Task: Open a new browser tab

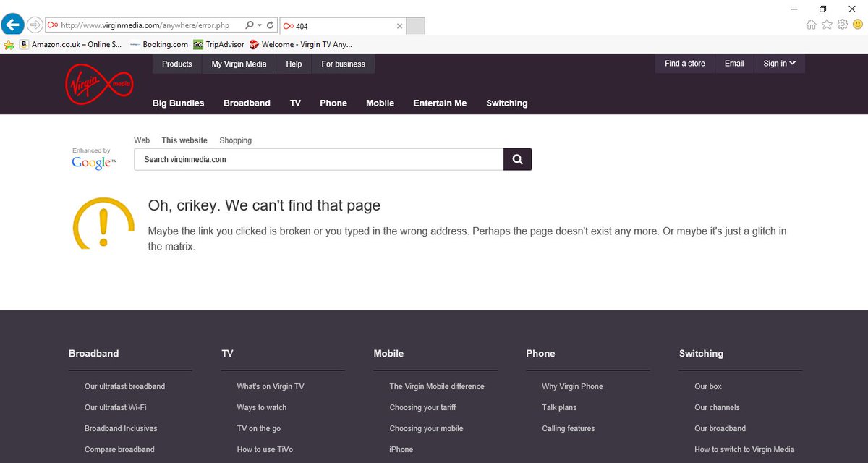Action: click(x=416, y=26)
